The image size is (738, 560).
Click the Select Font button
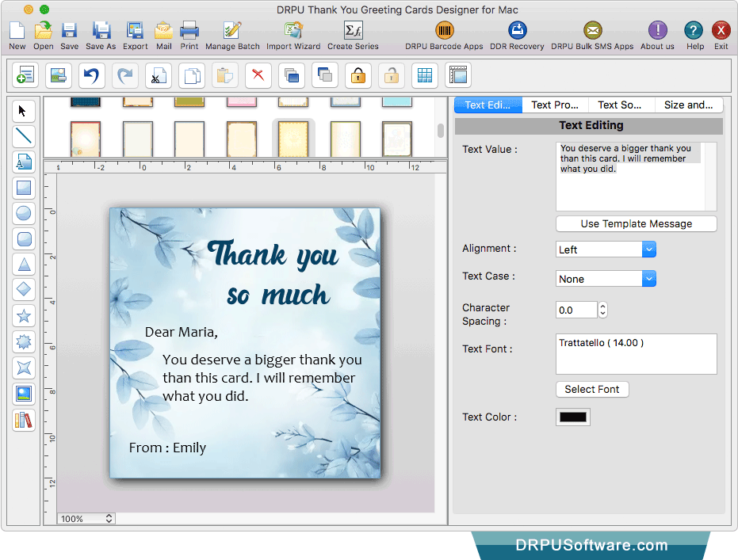click(592, 389)
